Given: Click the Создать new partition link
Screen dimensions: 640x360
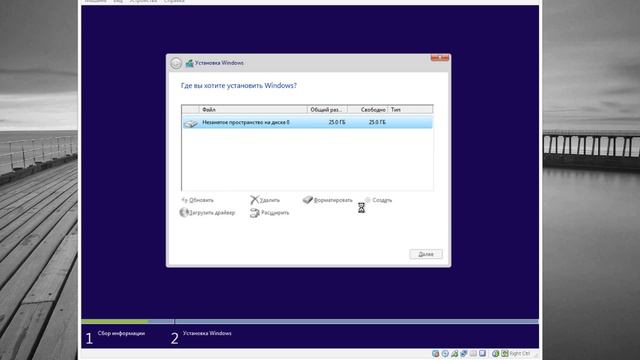Looking at the screenshot, I should (x=378, y=200).
